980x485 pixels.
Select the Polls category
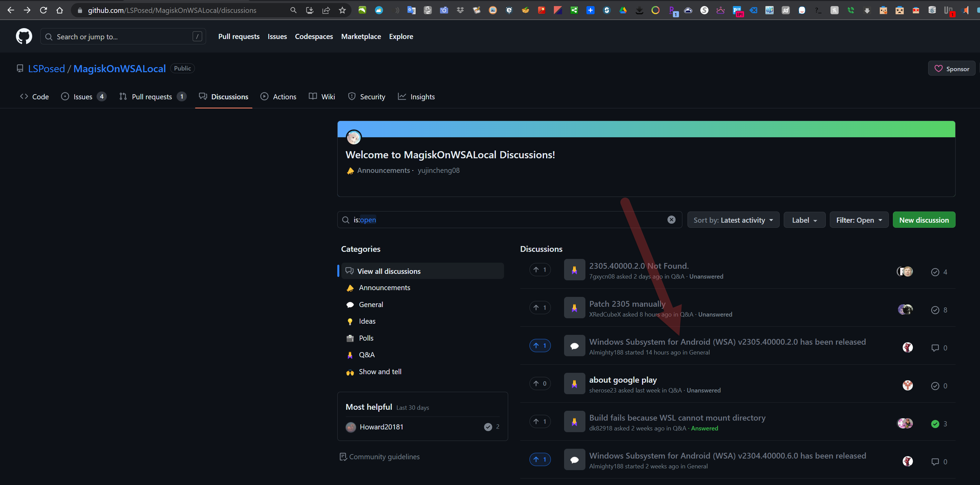tap(366, 338)
